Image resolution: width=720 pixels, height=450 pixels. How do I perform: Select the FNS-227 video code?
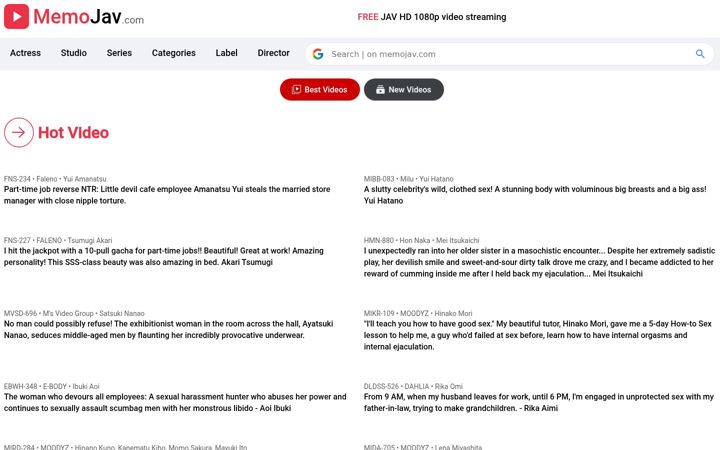pos(17,241)
